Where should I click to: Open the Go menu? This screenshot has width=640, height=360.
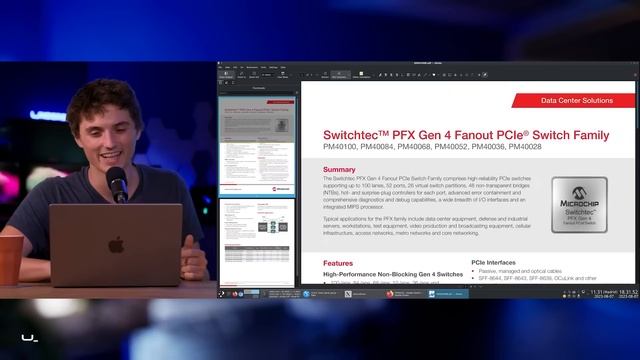pyautogui.click(x=242, y=67)
